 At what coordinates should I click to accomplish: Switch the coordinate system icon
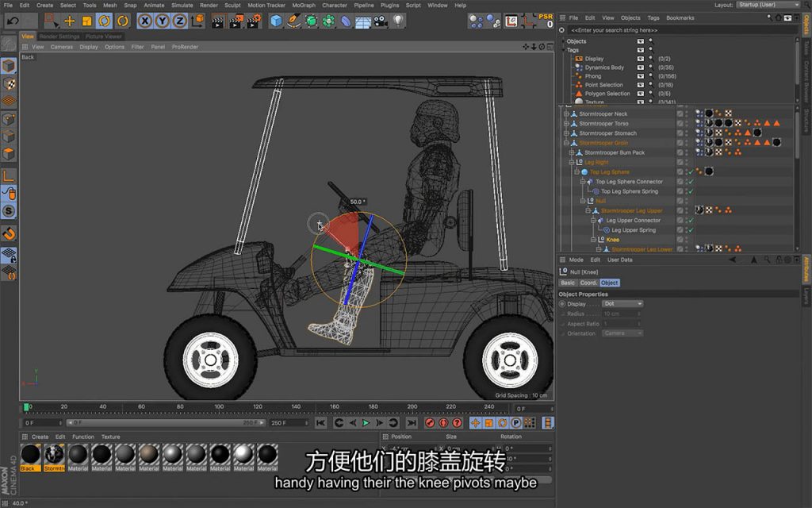click(x=197, y=21)
